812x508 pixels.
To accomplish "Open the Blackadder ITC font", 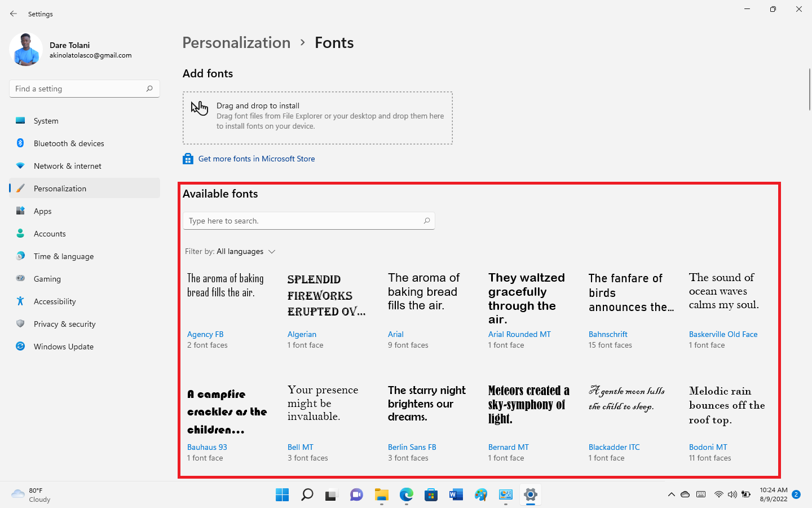I will coord(614,448).
